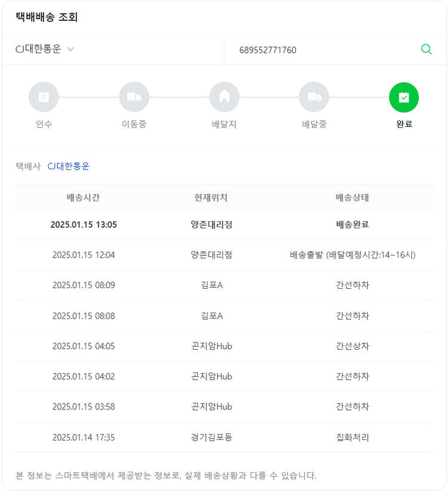Select the 배송출발 delivery departure row
The height and width of the screenshot is (492, 448).
[224, 255]
